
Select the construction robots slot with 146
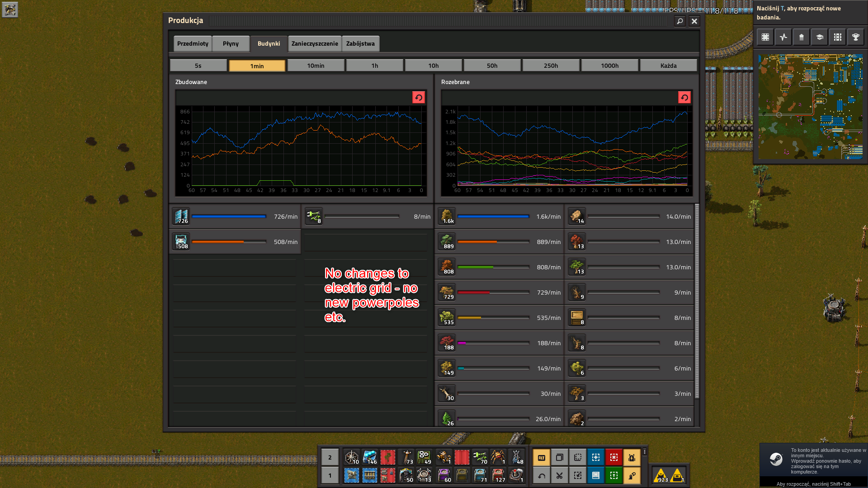click(370, 457)
